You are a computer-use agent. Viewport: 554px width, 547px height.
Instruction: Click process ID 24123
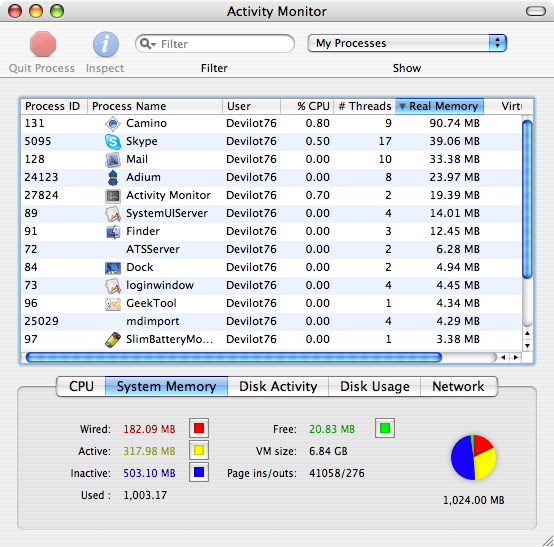tap(41, 177)
